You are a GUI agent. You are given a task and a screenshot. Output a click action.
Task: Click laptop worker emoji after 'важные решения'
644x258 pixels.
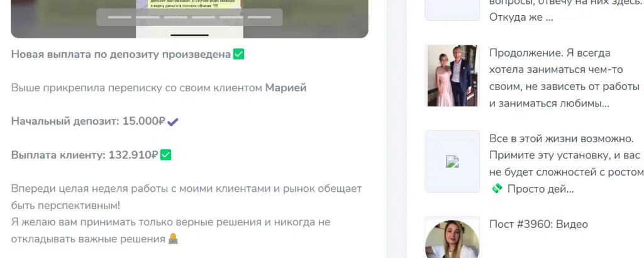point(174,238)
